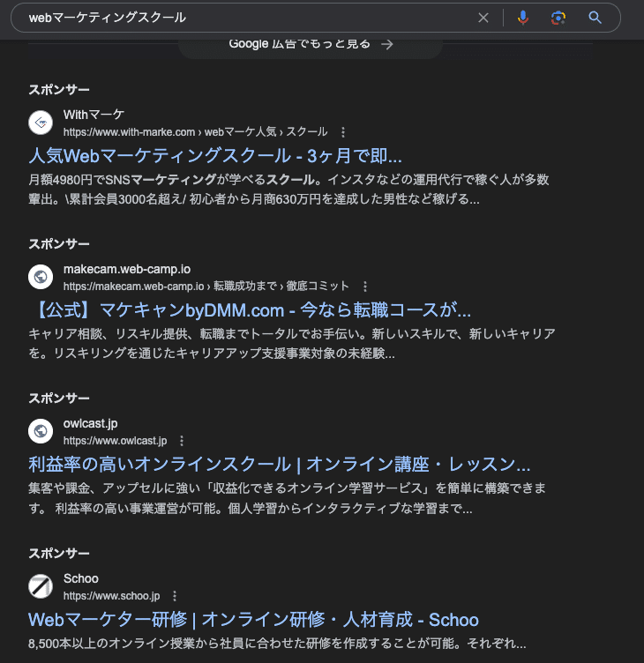This screenshot has width=644, height=663.
Task: Open 【公式】マケキャンbyDMM.com ad headline
Action: [251, 310]
